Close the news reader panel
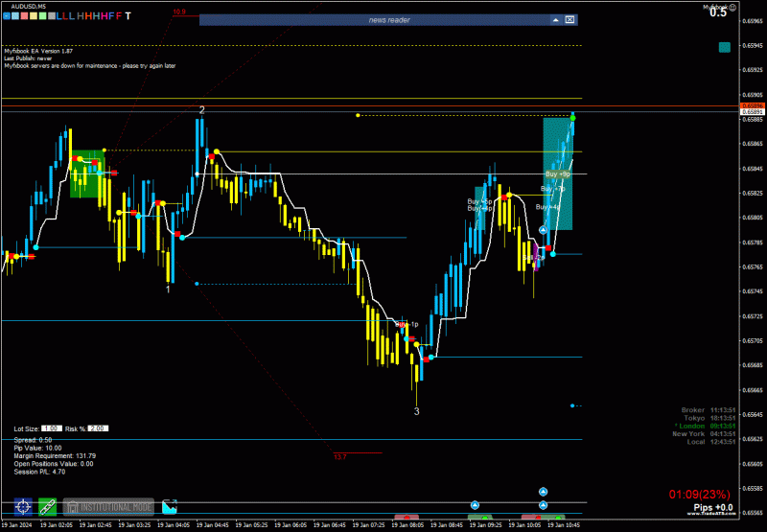Viewport: 767px width, 532px height. coord(569,20)
